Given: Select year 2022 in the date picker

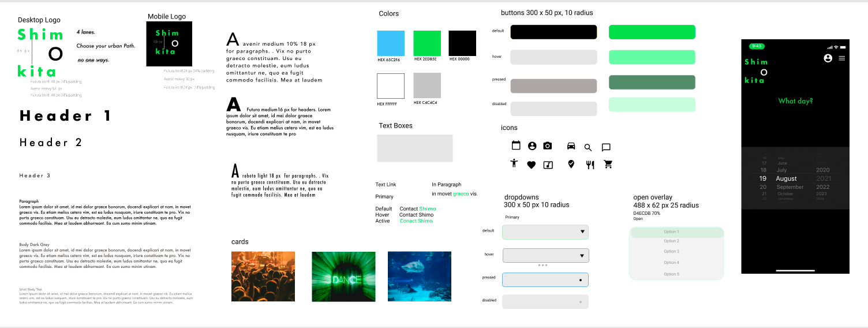Looking at the screenshot, I should (x=823, y=187).
